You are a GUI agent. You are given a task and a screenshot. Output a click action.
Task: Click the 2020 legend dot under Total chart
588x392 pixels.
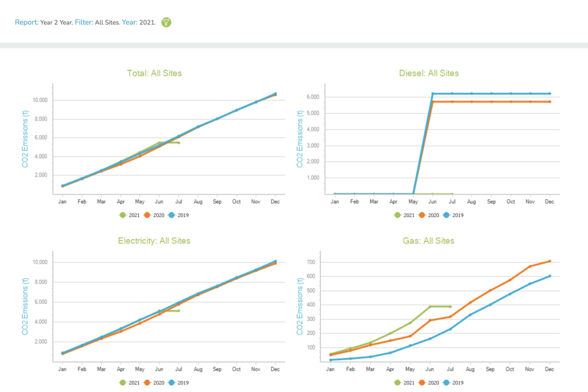pos(147,214)
